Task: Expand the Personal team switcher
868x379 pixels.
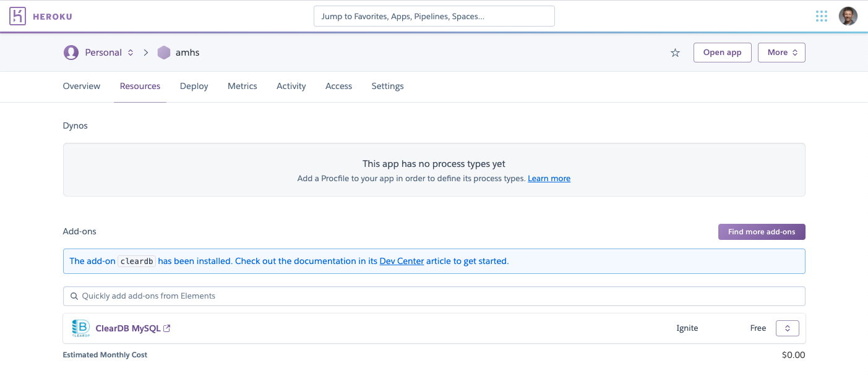Action: 131,53
